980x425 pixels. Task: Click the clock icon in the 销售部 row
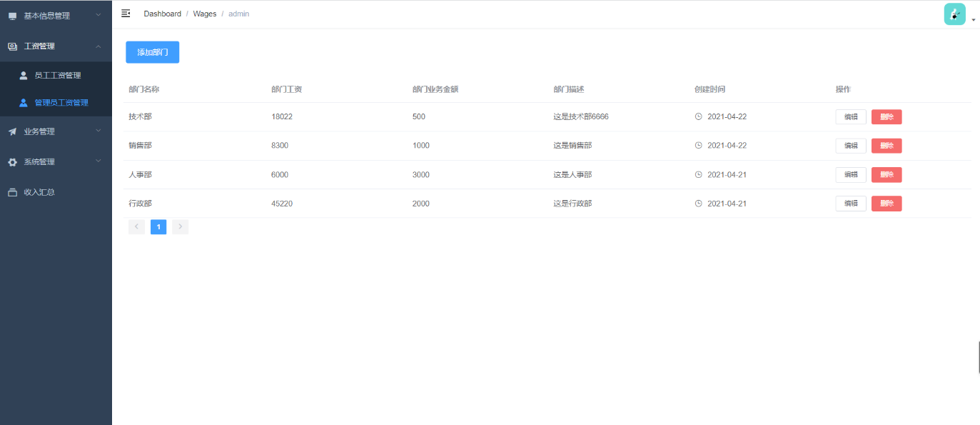[x=699, y=145]
